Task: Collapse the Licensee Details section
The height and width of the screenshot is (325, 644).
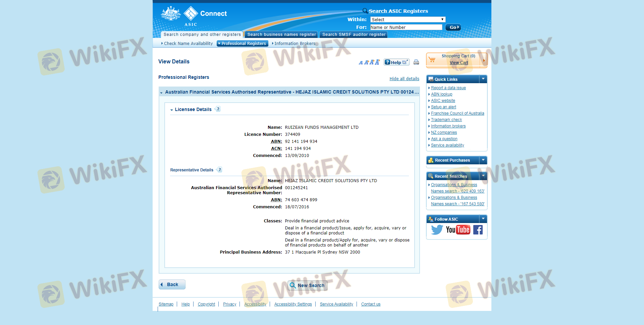Action: tap(172, 110)
